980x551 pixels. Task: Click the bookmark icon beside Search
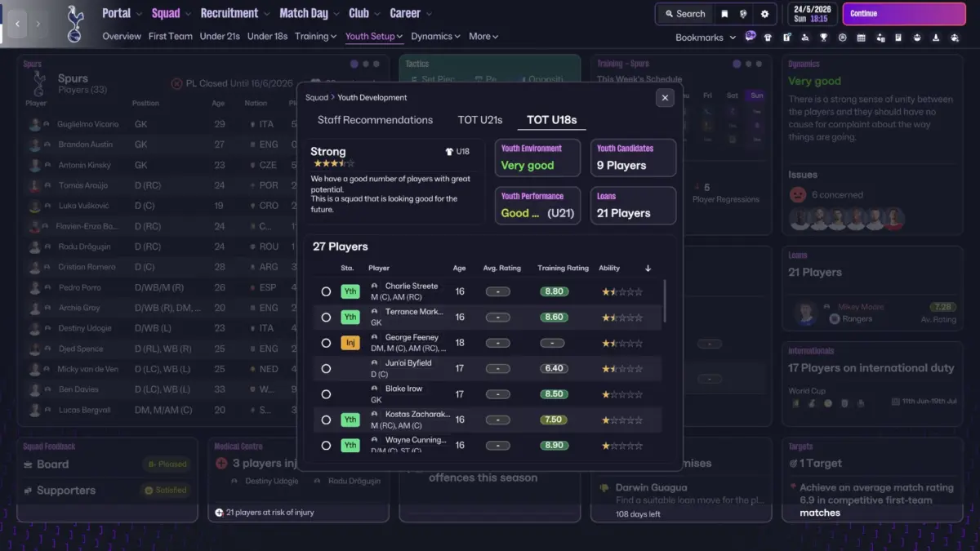(x=724, y=14)
